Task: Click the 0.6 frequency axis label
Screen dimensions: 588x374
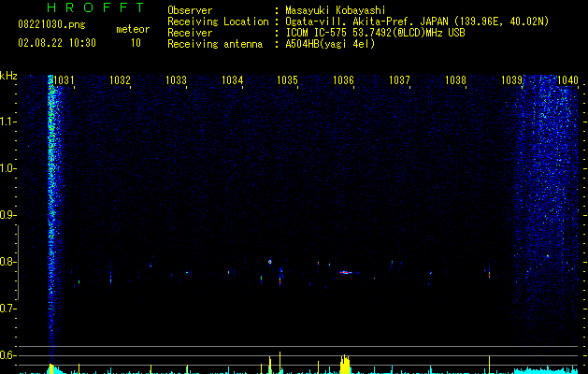Action: pos(7,355)
